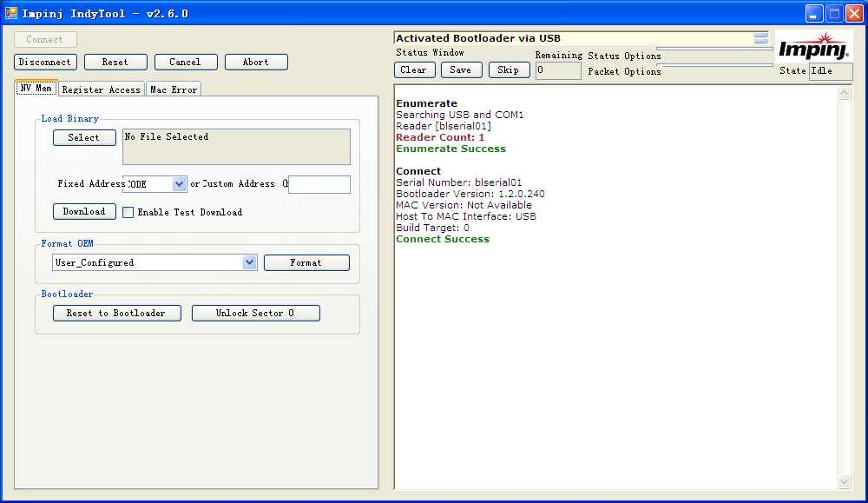Click the IndyTool application icon in title bar
Image resolution: width=868 pixels, height=503 pixels.
10,13
